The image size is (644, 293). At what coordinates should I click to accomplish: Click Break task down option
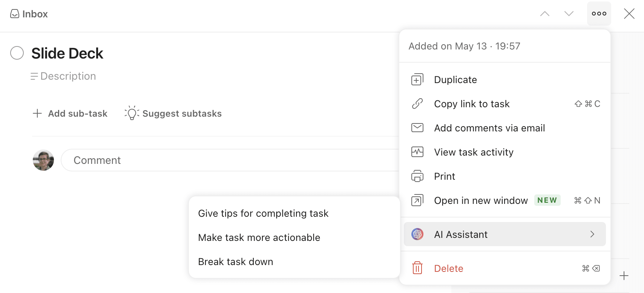coord(235,262)
